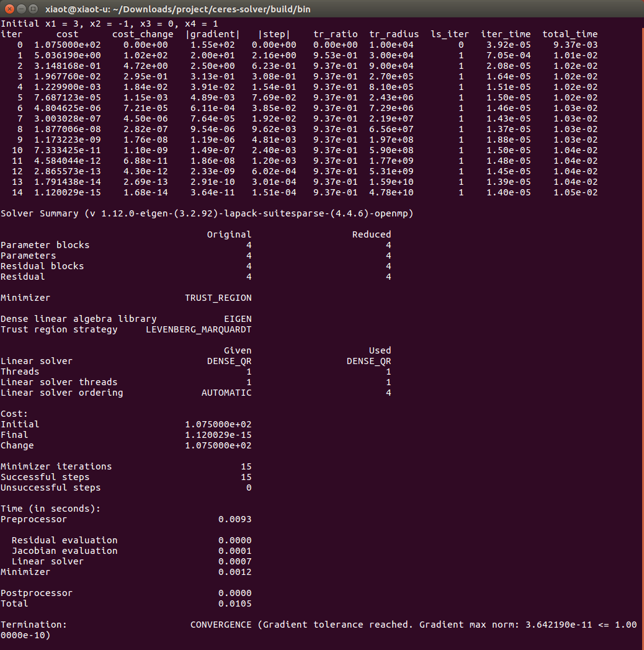Close the terminal window
Screen dimensions: 644x650
coord(9,9)
